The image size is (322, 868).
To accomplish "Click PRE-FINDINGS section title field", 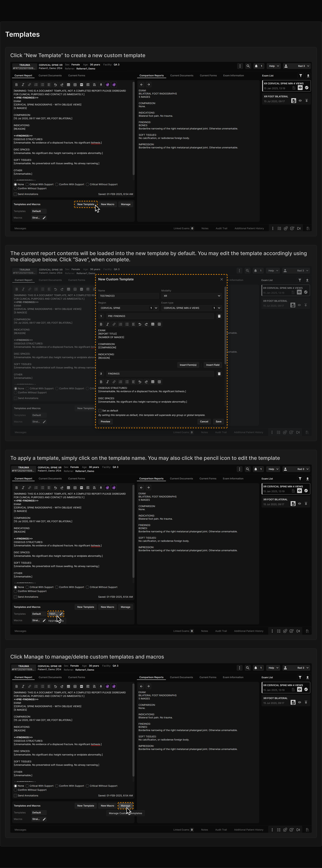I will click(x=160, y=316).
